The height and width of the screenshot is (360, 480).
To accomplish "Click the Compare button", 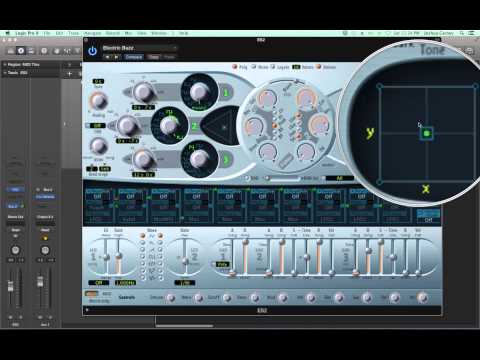I will click(133, 57).
